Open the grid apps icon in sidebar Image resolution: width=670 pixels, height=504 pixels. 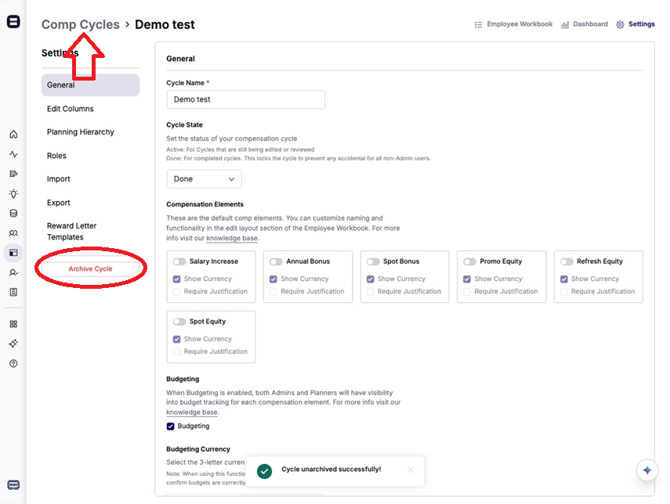point(13,324)
